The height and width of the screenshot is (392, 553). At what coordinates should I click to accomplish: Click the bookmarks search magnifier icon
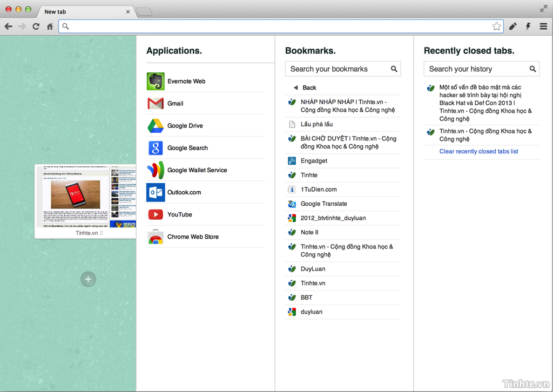[394, 69]
